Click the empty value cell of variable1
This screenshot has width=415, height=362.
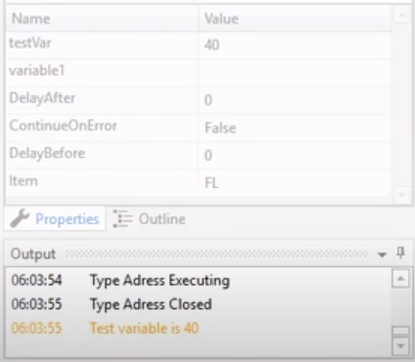pyautogui.click(x=295, y=73)
